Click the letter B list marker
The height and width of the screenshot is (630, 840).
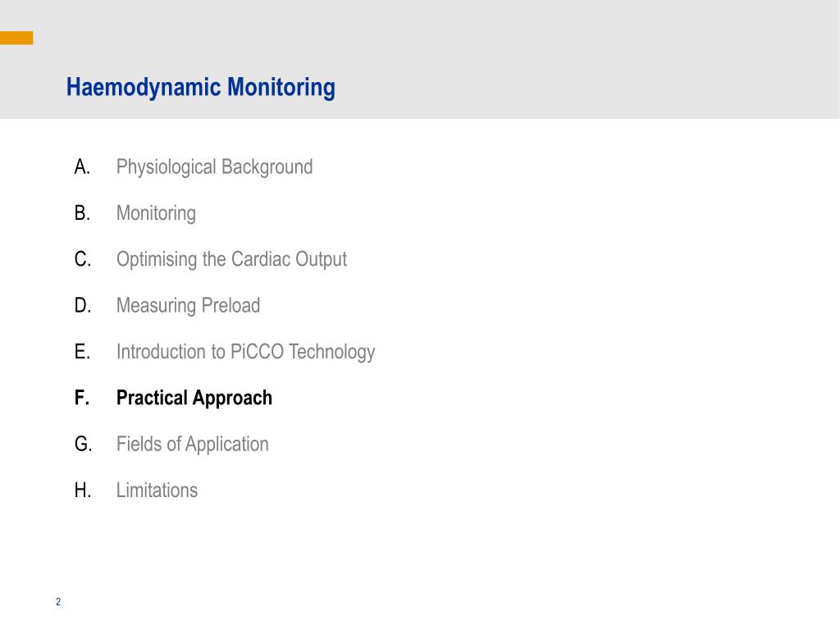pyautogui.click(x=82, y=213)
